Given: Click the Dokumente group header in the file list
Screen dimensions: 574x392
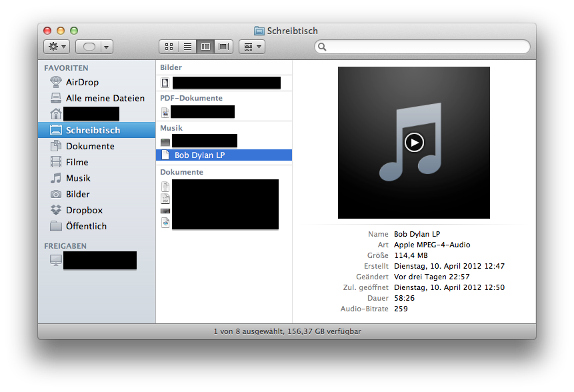Looking at the screenshot, I should pos(181,172).
